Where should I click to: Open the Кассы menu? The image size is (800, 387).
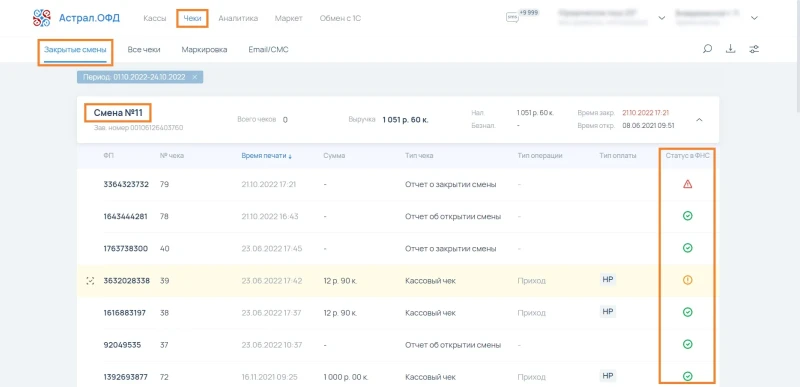tap(155, 18)
